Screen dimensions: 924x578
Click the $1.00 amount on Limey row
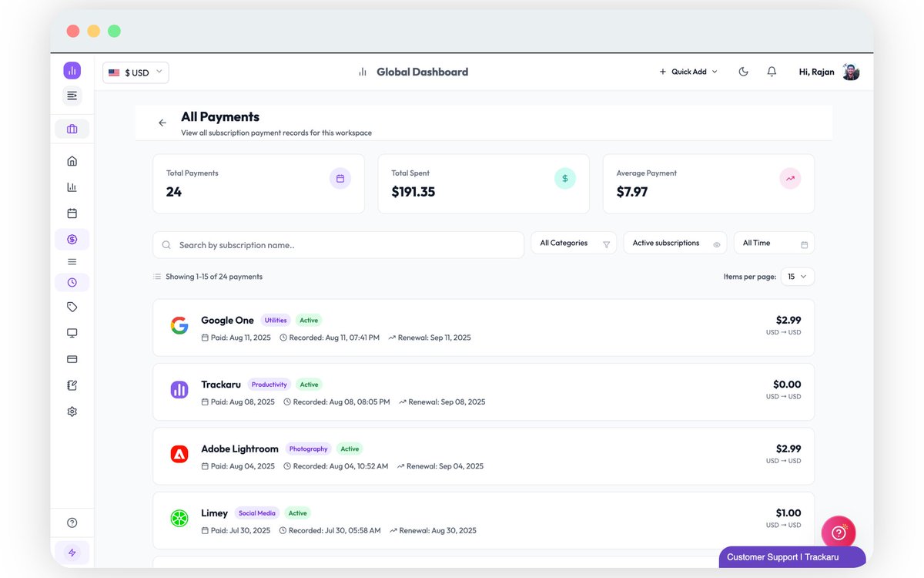788,512
